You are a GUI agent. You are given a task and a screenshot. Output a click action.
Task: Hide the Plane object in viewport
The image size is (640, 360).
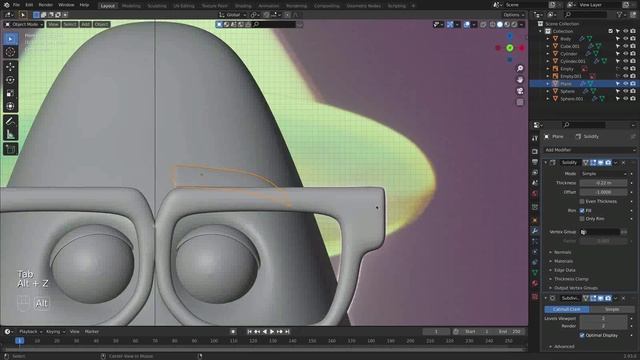625,84
